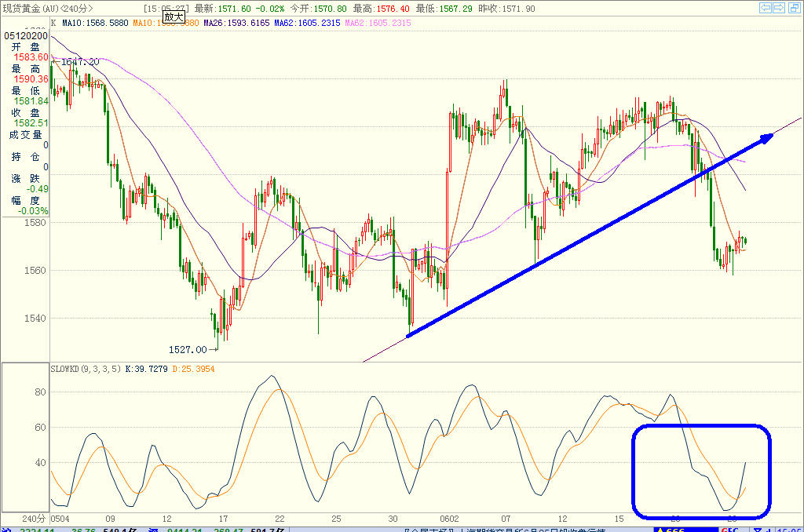This screenshot has width=804, height=532.
Task: Click the low price 1581.84 in the info panel
Action: [31, 101]
